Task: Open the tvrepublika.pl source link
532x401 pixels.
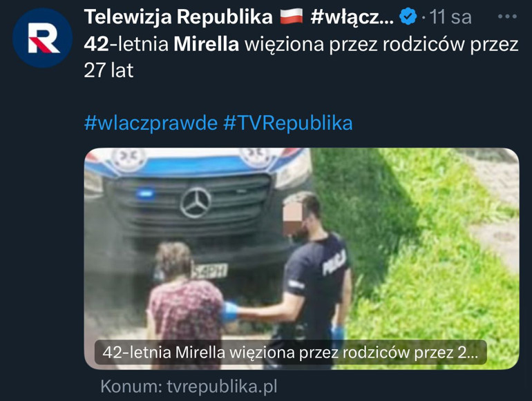Action: click(x=189, y=386)
